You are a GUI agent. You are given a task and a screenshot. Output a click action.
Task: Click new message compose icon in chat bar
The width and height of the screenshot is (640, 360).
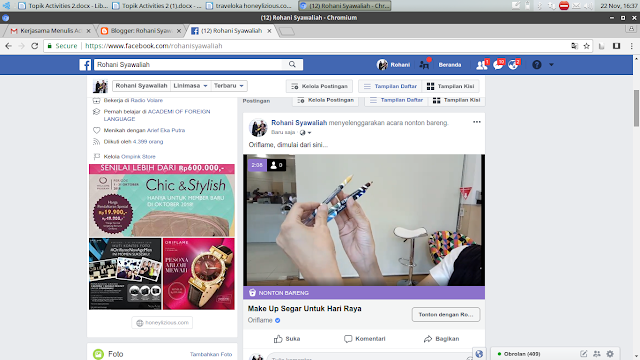tap(584, 354)
